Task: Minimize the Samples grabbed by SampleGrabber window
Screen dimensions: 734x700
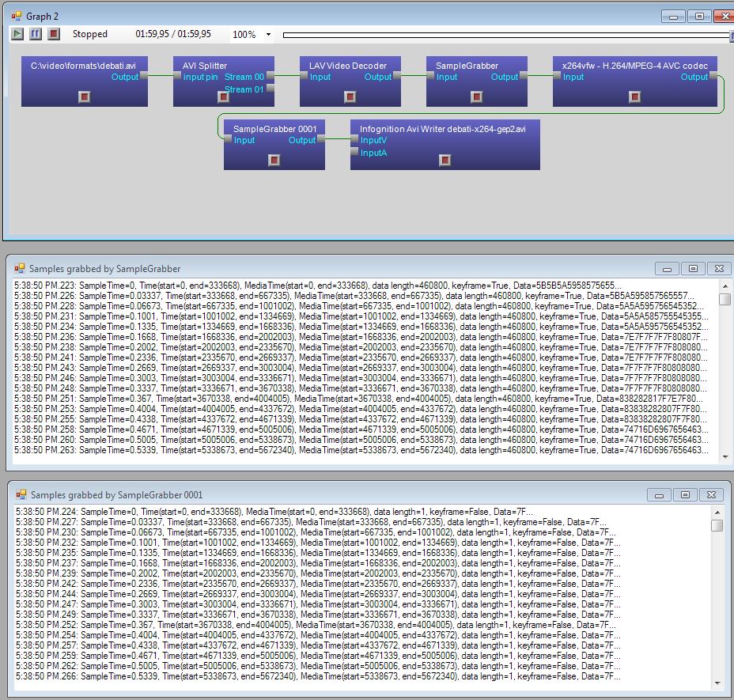Action: [x=668, y=269]
